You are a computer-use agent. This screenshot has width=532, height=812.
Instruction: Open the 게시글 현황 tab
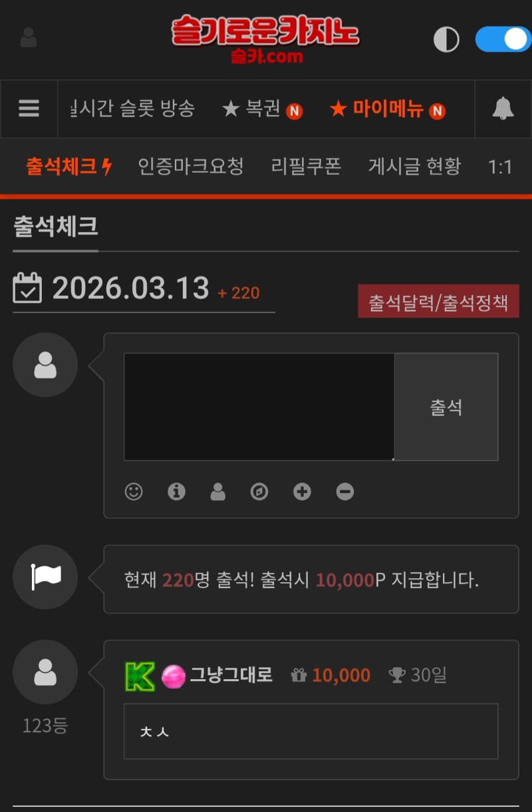[x=414, y=167]
